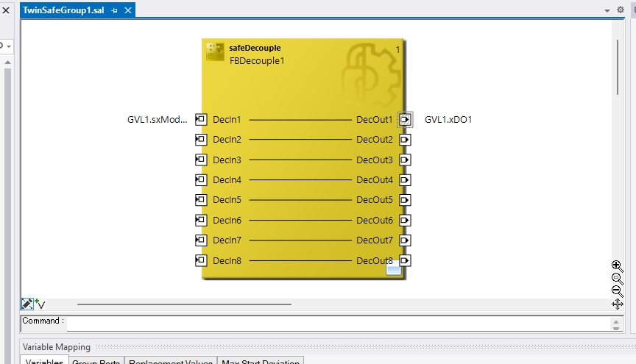Click the FBDecouple1 instance name
The width and height of the screenshot is (636, 364).
257,61
